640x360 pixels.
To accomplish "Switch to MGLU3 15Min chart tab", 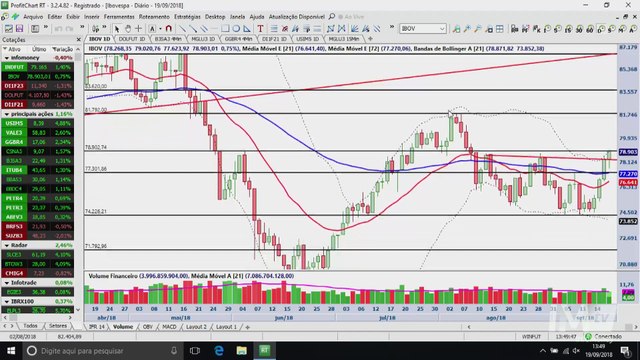I will [344, 39].
